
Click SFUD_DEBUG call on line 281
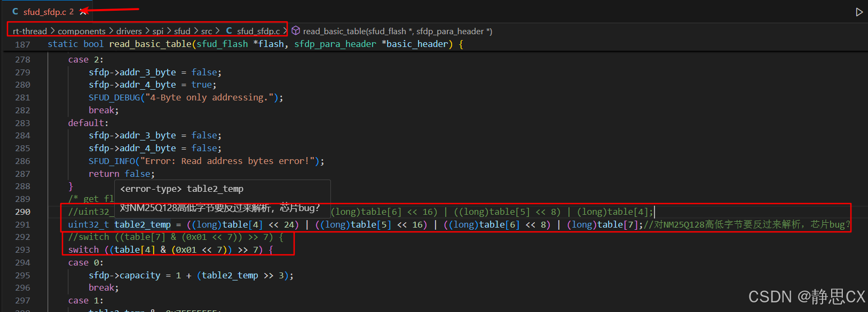click(x=186, y=98)
